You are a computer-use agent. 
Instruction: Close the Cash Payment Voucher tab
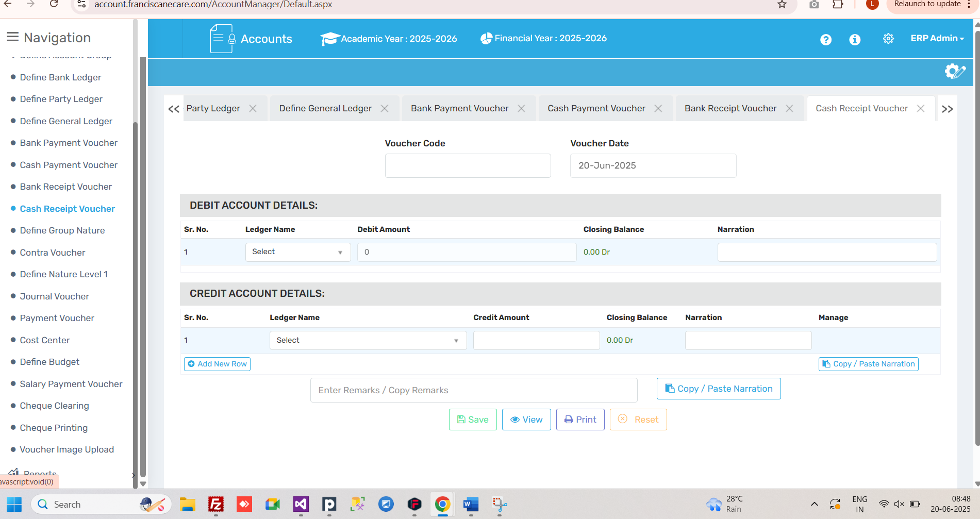pyautogui.click(x=658, y=108)
